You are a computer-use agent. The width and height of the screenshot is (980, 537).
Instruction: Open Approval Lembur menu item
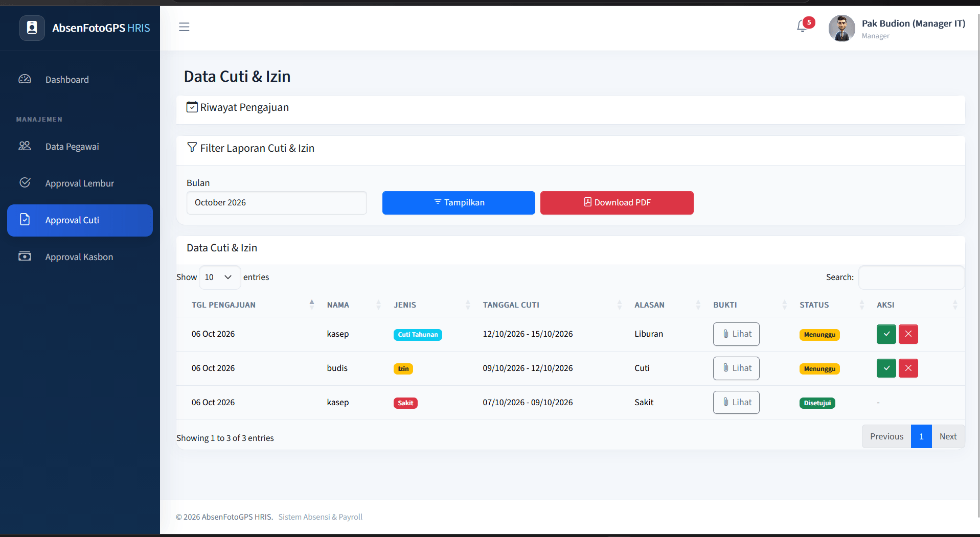pos(80,183)
